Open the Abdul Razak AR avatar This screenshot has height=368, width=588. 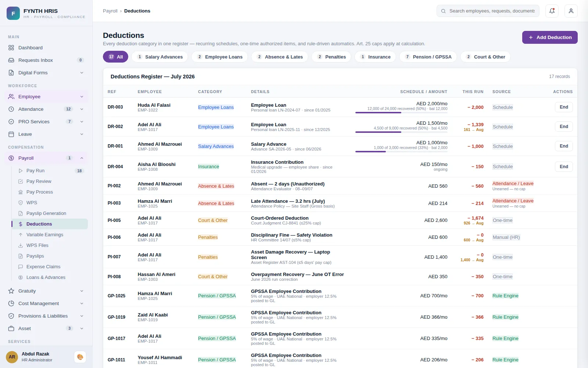(x=12, y=357)
